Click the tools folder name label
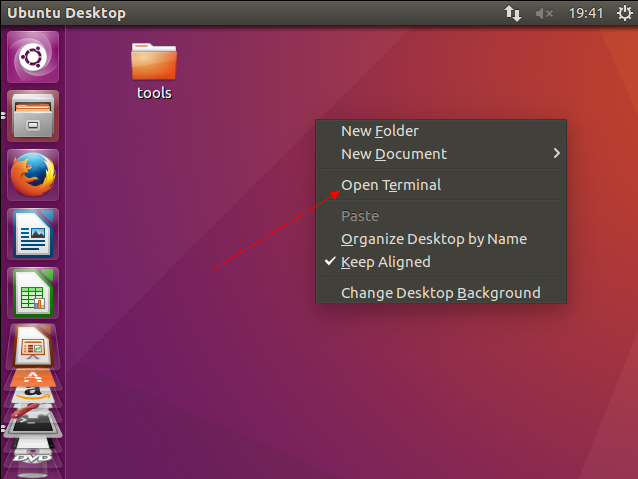The height and width of the screenshot is (479, 638). click(154, 93)
